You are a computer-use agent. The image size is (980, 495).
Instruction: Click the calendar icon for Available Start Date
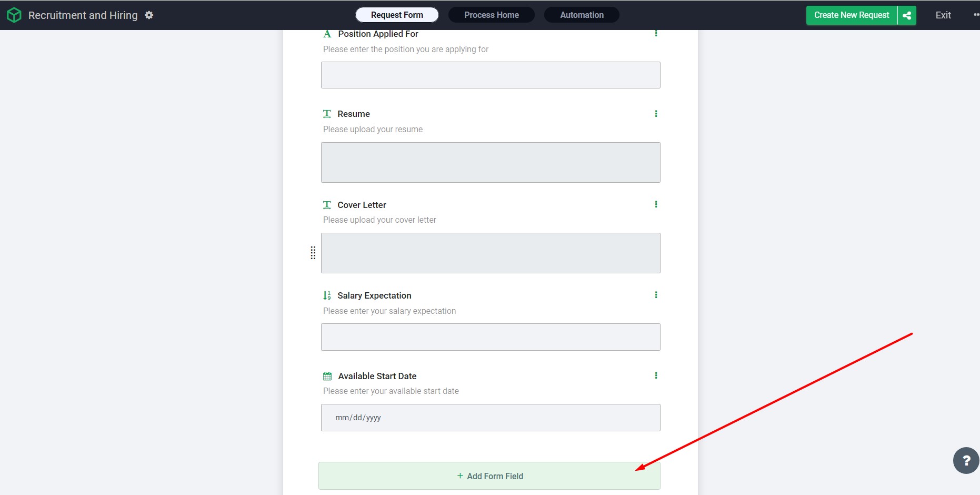[x=327, y=376]
